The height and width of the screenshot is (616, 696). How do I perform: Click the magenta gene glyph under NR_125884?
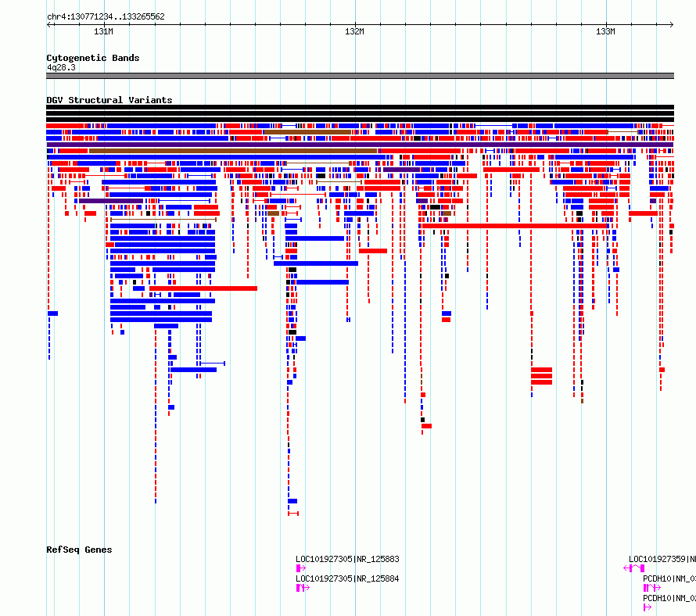pyautogui.click(x=303, y=588)
